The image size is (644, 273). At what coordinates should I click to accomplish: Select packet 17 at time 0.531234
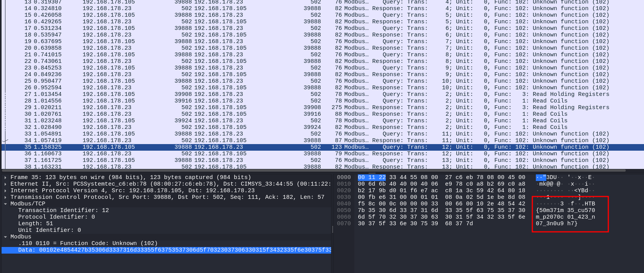click(322, 28)
